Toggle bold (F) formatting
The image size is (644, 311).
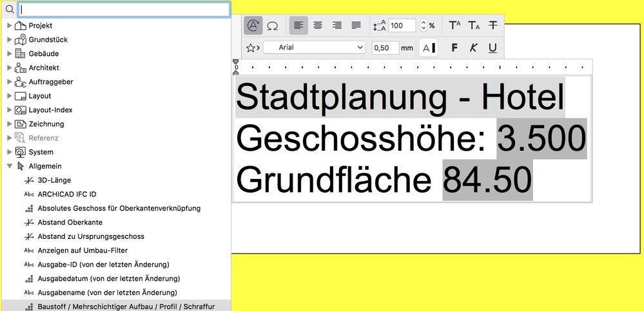(454, 48)
